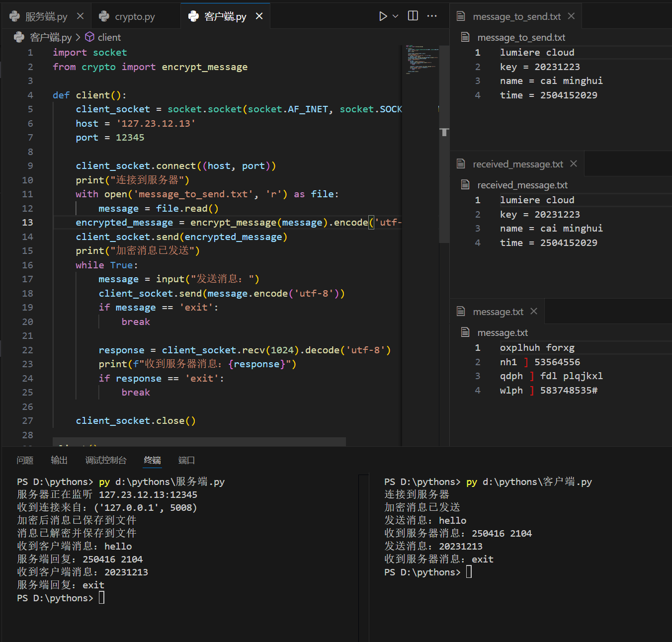This screenshot has height=642, width=672.
Task: Click received_message.txt breadcrumb label
Action: pyautogui.click(x=522, y=185)
